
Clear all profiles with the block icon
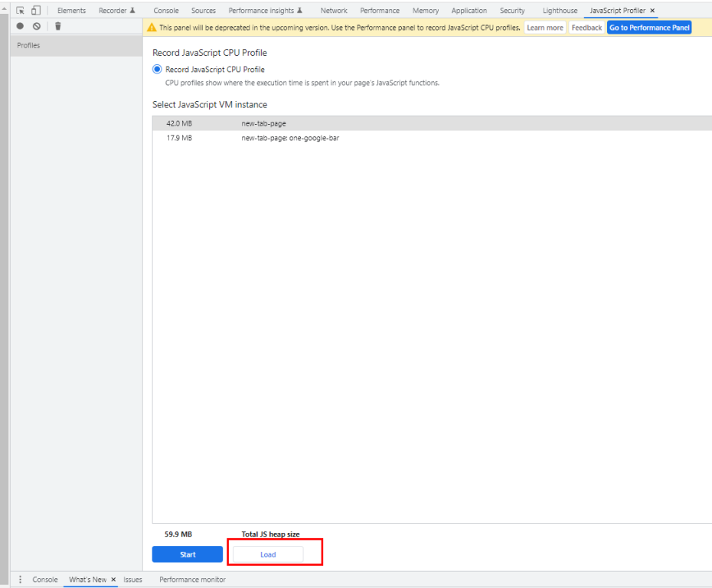36,25
